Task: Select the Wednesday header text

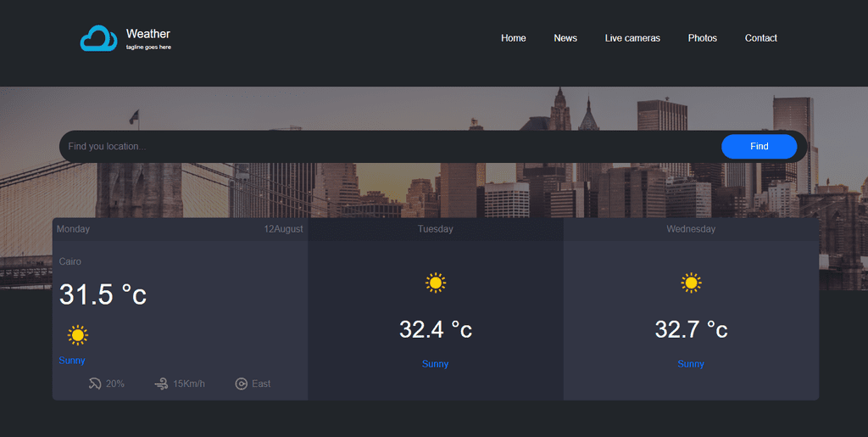Action: point(691,229)
